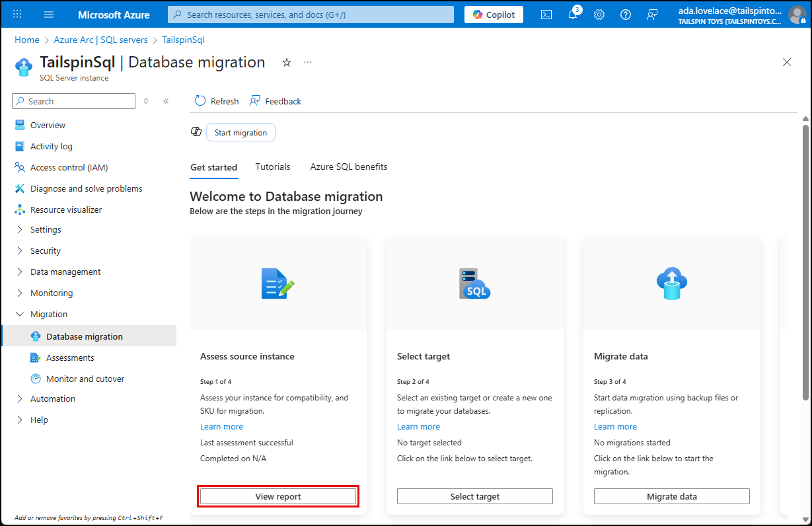Open Cloud Shell from the top bar
The image size is (812, 526).
pyautogui.click(x=546, y=14)
